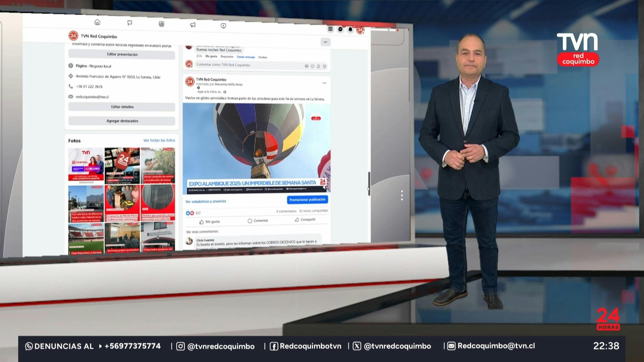
Task: Click the Buenas noches Red Coquimbo comment
Action: click(x=219, y=50)
